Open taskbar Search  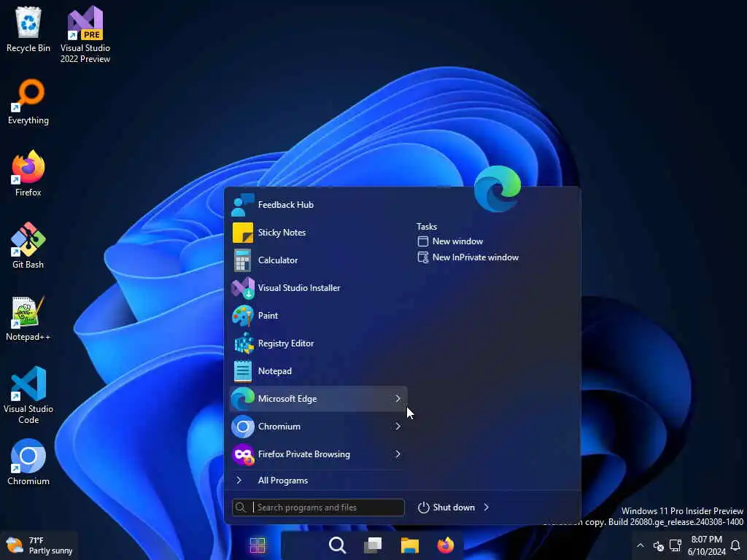pyautogui.click(x=337, y=545)
